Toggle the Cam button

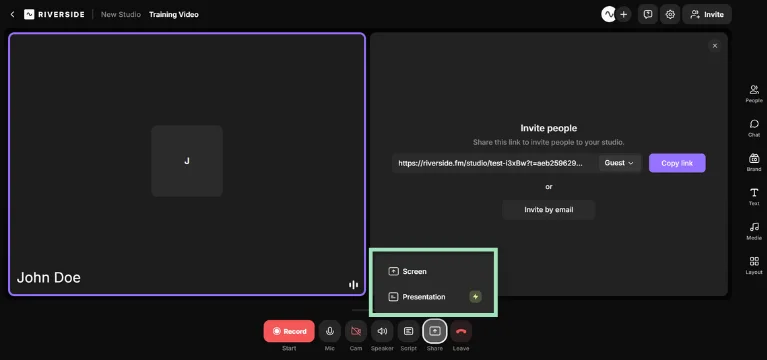pos(356,331)
